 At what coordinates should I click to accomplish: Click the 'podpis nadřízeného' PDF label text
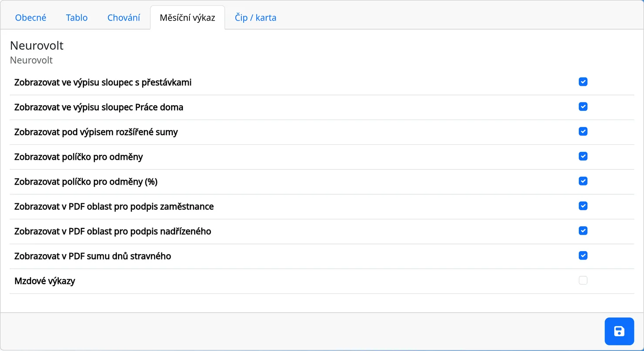click(112, 231)
